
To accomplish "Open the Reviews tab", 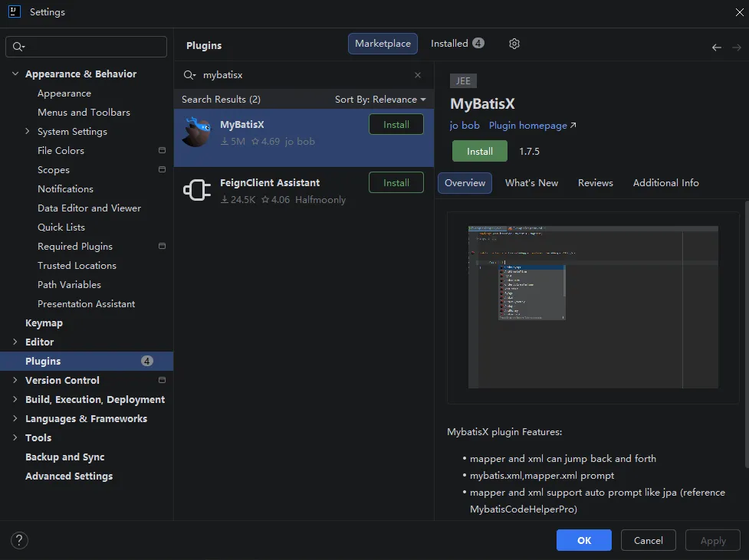I will point(595,183).
